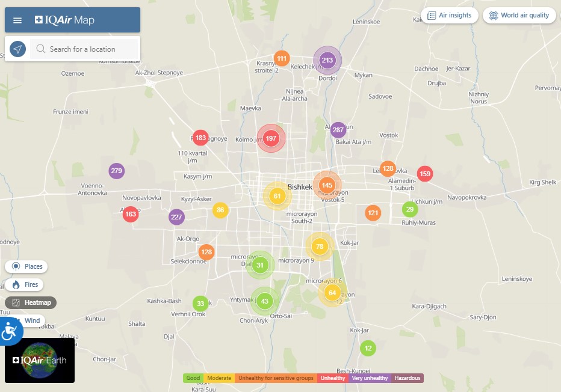Image resolution: width=561 pixels, height=392 pixels.
Task: Disable the Heatmap layer
Action: point(31,302)
